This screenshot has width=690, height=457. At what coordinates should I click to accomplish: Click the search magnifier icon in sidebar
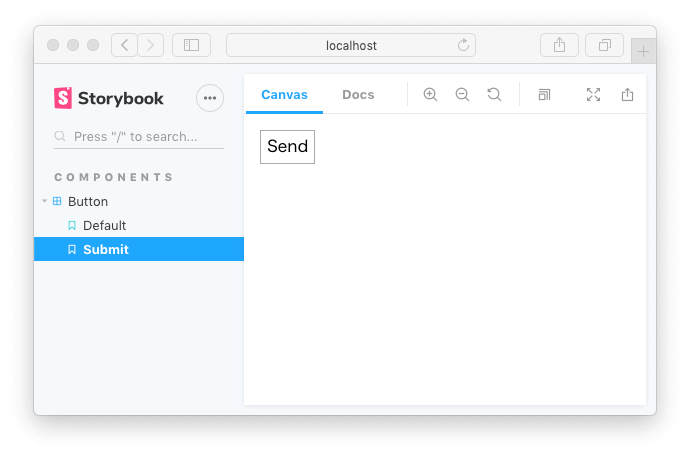(60, 136)
